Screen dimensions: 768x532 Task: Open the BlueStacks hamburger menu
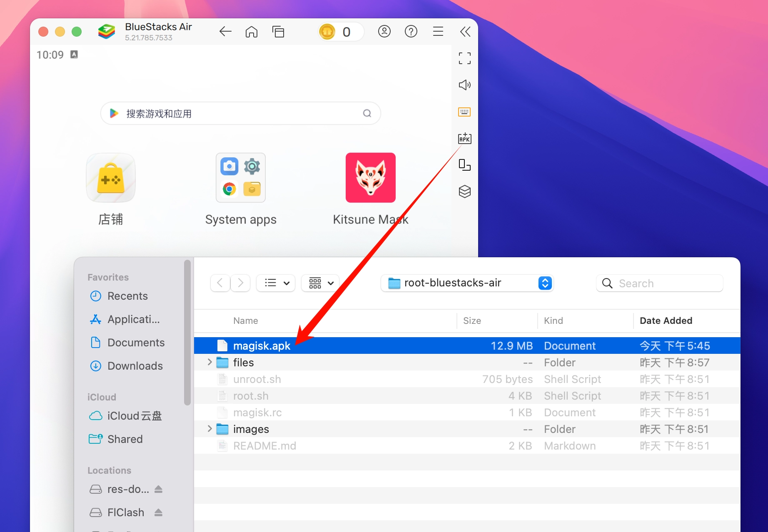[x=438, y=32]
